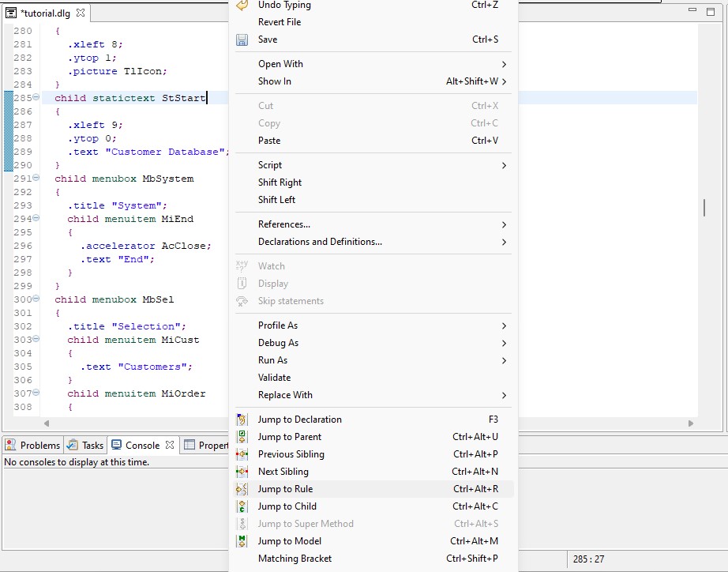Choose Paste from the context menu
The height and width of the screenshot is (572, 728).
269,141
